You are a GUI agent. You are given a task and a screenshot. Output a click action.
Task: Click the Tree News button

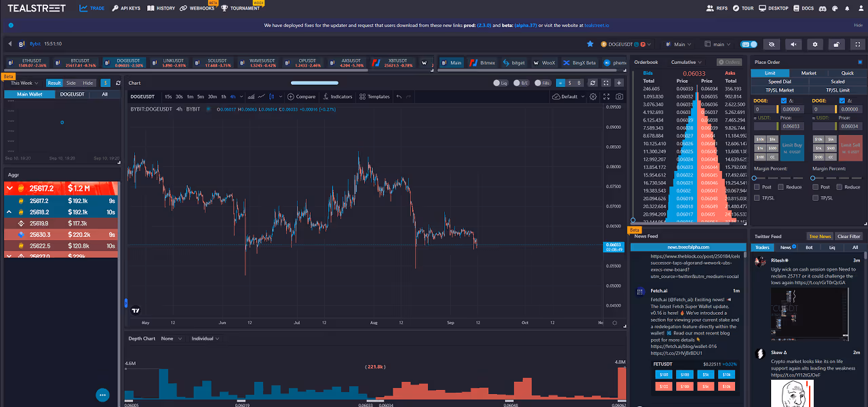click(820, 236)
